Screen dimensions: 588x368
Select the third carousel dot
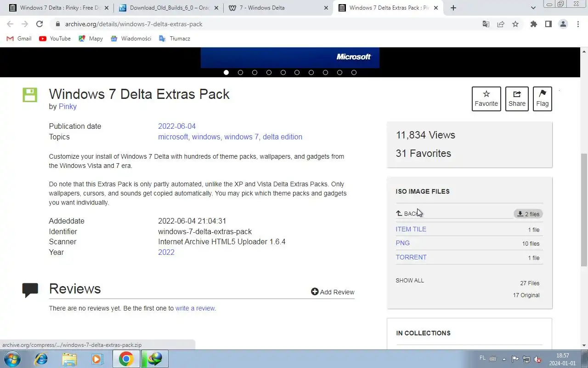click(x=254, y=72)
